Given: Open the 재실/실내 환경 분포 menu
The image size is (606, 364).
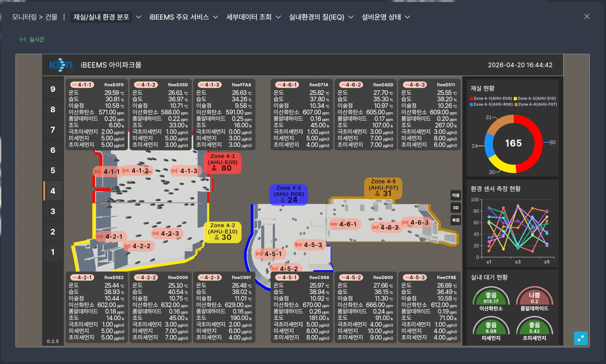Looking at the screenshot, I should [101, 17].
